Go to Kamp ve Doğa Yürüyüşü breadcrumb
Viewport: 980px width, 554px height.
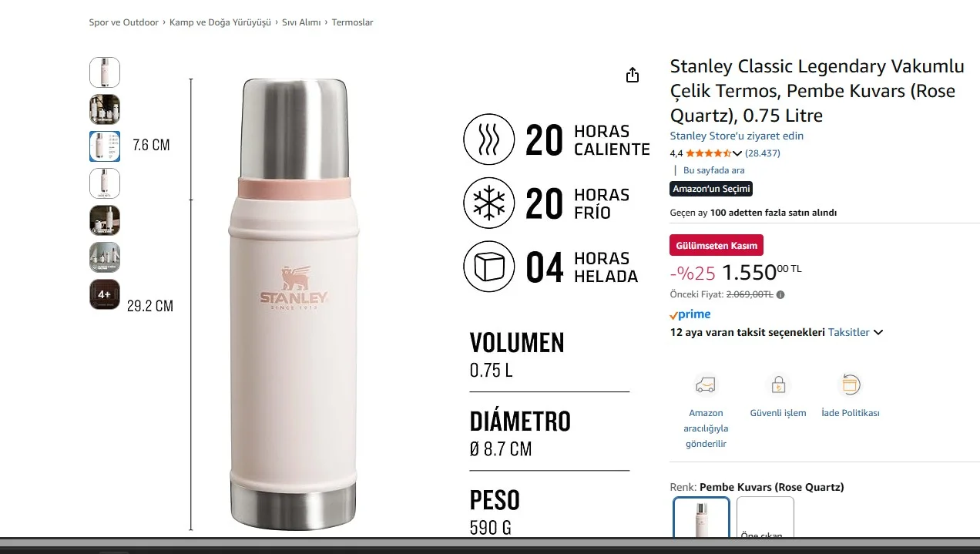pos(220,22)
